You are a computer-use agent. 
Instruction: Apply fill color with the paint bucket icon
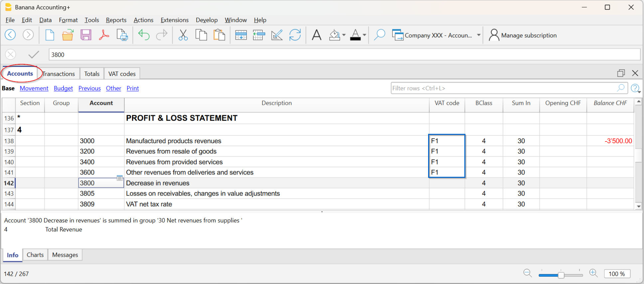coord(335,35)
